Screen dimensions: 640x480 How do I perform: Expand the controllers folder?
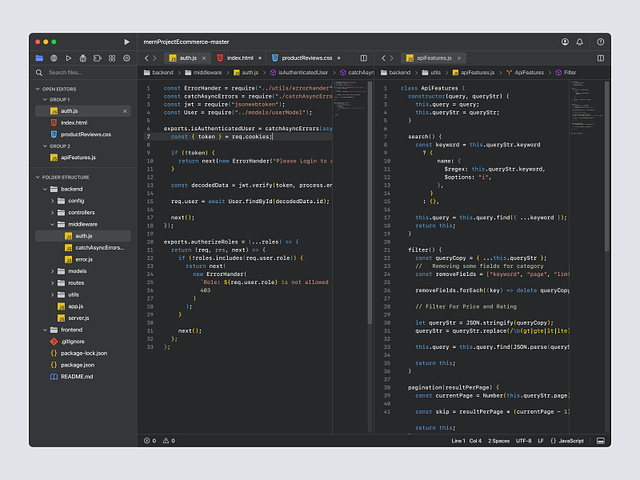[x=82, y=212]
